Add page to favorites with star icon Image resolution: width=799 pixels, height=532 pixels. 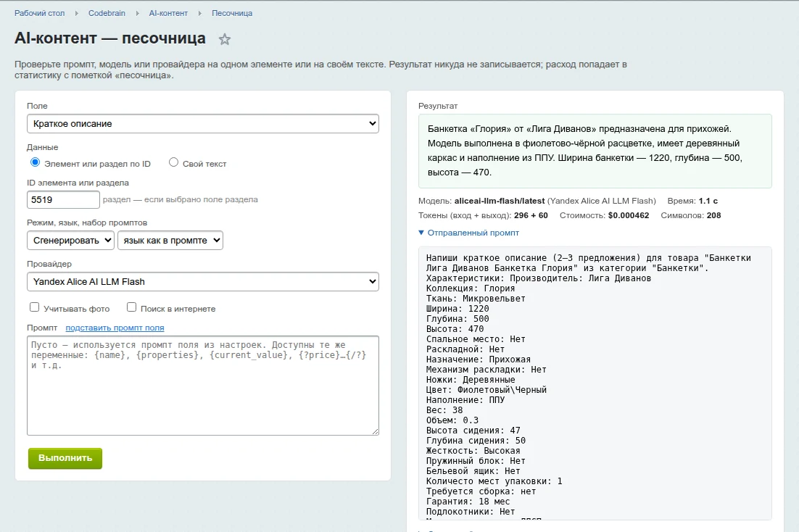(x=225, y=39)
